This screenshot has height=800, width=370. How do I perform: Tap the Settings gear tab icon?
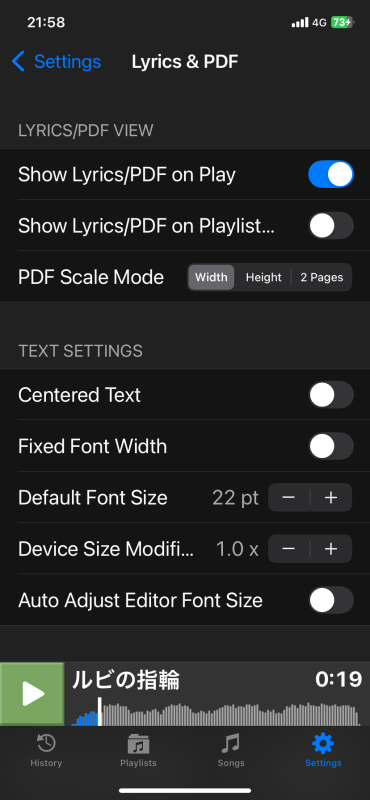point(323,745)
